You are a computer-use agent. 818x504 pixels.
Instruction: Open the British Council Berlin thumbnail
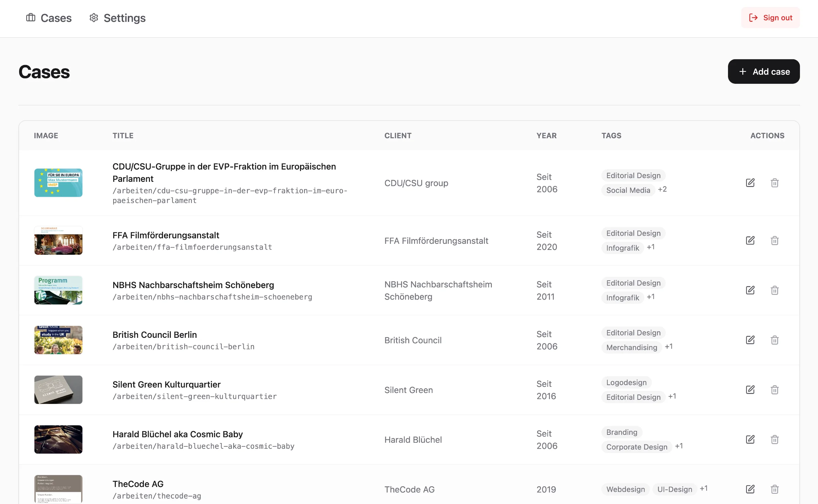point(58,340)
